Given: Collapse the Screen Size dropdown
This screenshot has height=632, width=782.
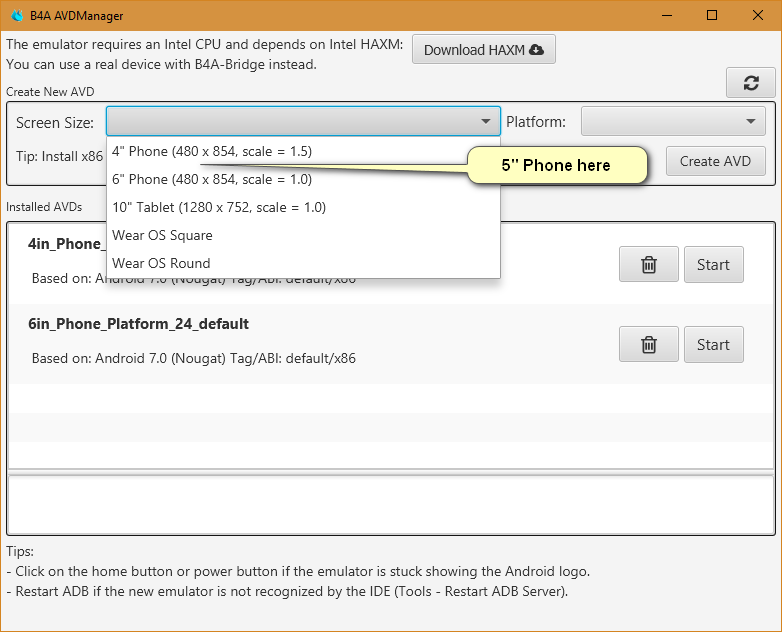Looking at the screenshot, I should pyautogui.click(x=303, y=121).
